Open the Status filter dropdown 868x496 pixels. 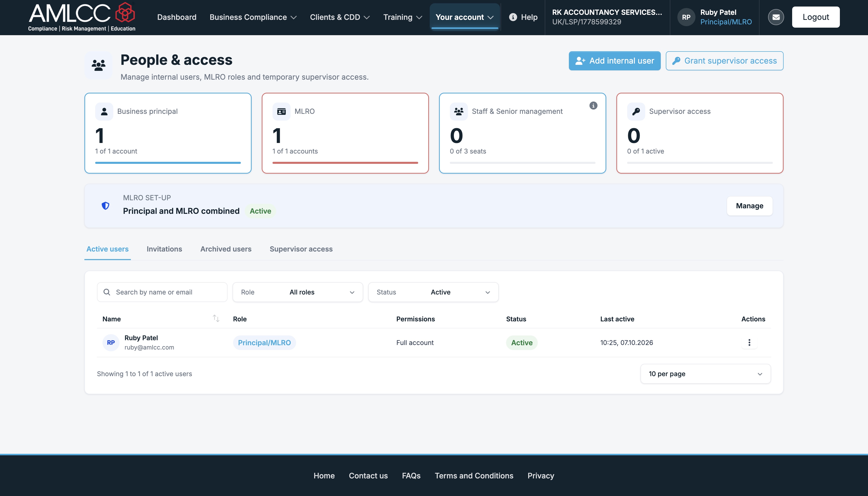click(x=433, y=292)
